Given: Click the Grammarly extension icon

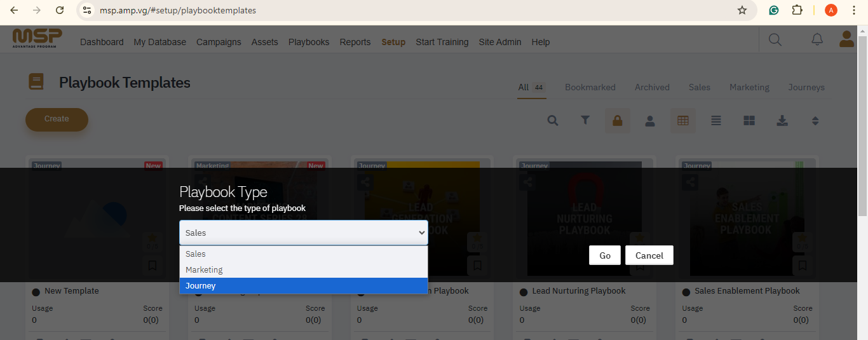Looking at the screenshot, I should coord(774,10).
